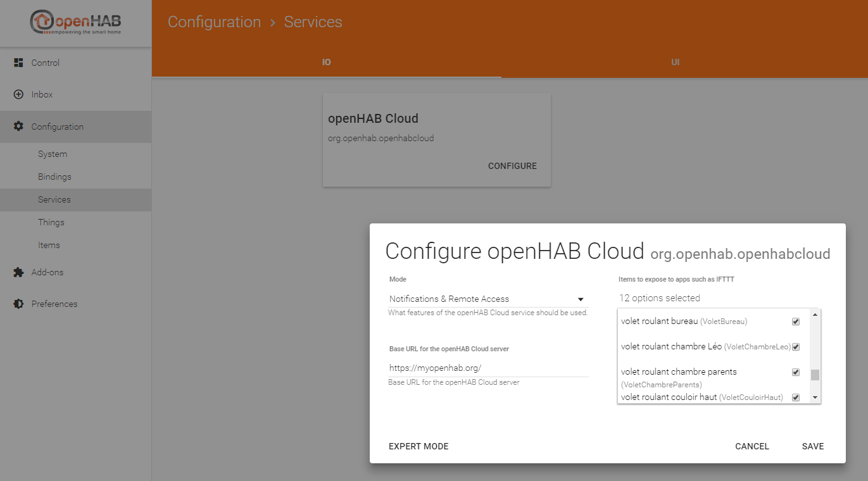The width and height of the screenshot is (868, 481).
Task: Open the Preferences menu item
Action: tap(75, 304)
